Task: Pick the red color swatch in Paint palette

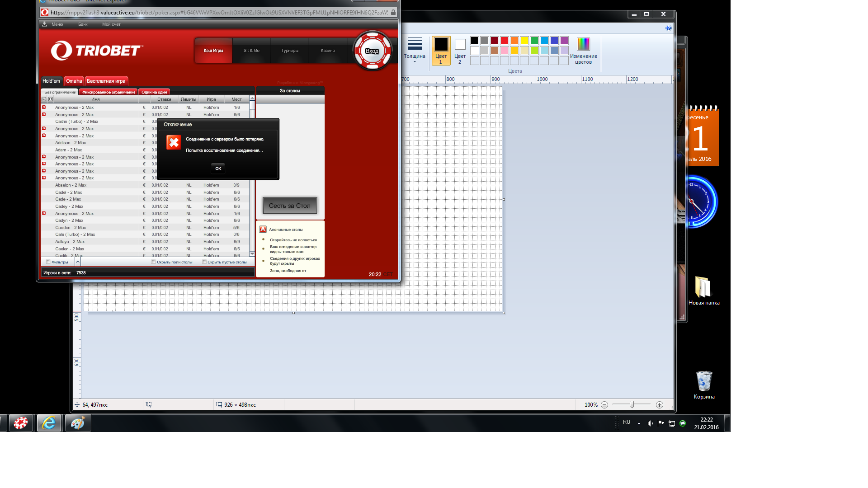Action: 505,41
